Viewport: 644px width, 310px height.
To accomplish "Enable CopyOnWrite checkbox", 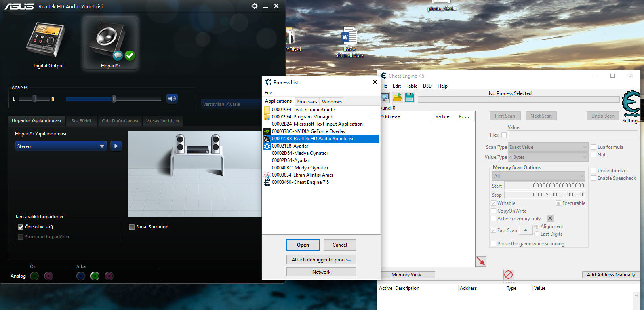I will 493,211.
